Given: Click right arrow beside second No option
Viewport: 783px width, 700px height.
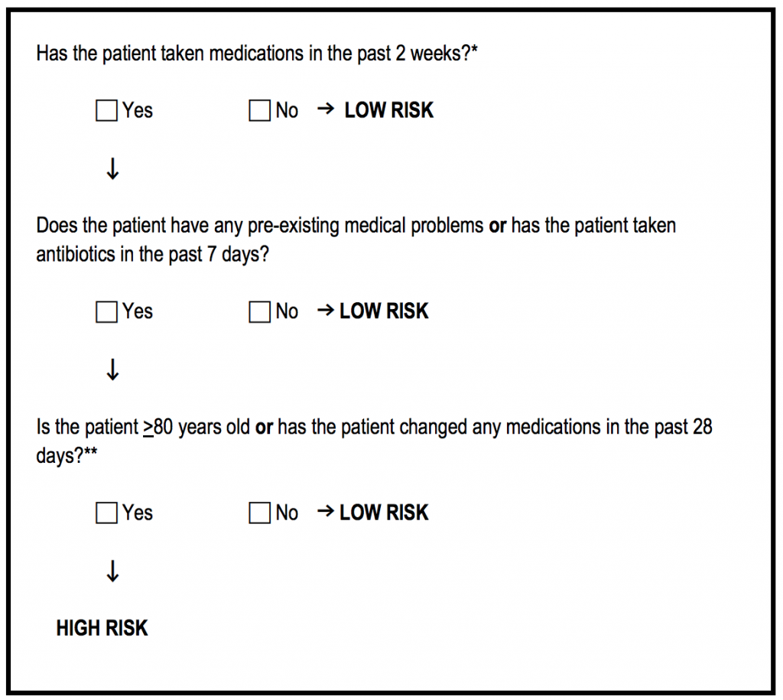Looking at the screenshot, I should click(x=326, y=311).
